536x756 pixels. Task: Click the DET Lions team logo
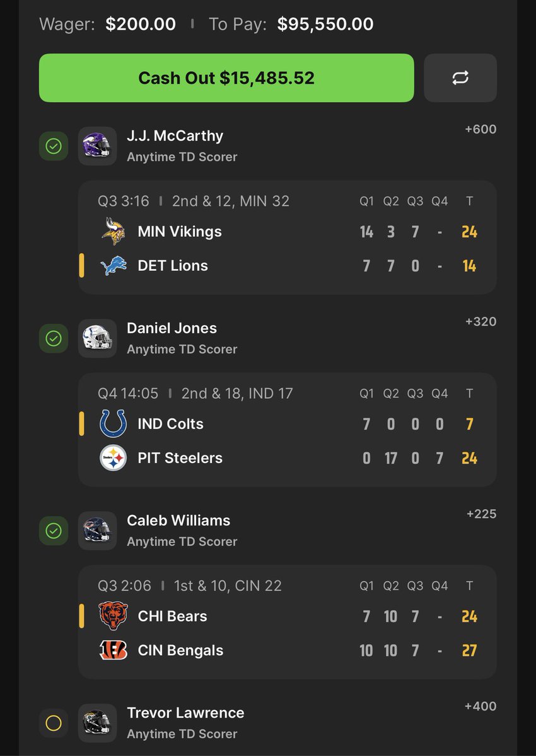[114, 266]
